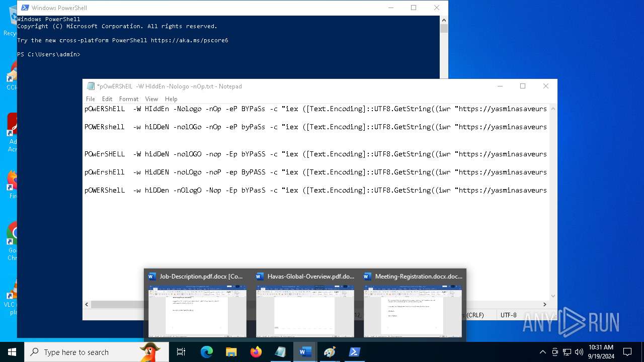Open the Notepad Format menu

129,99
